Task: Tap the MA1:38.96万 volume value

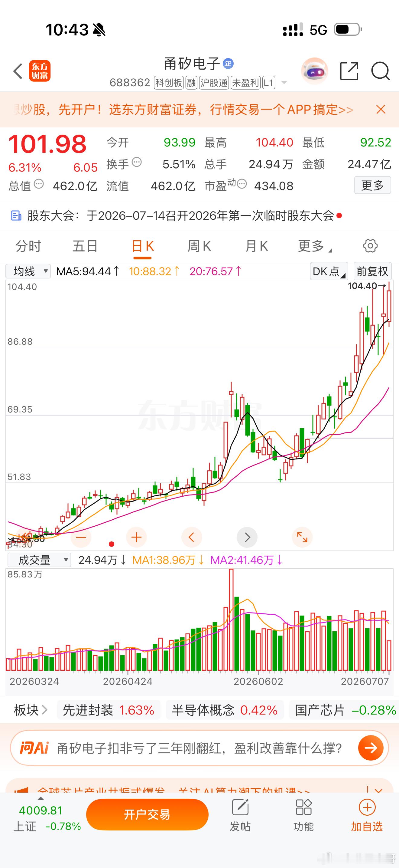Action: [x=168, y=560]
